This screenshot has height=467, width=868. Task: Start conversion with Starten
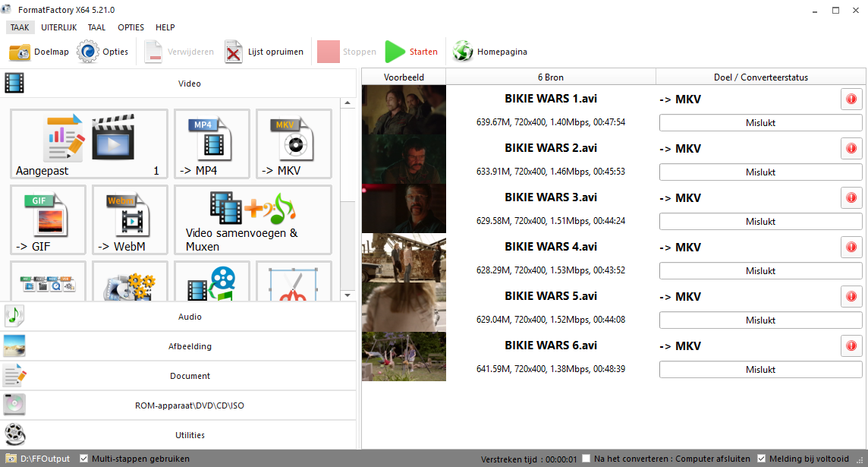pyautogui.click(x=411, y=52)
